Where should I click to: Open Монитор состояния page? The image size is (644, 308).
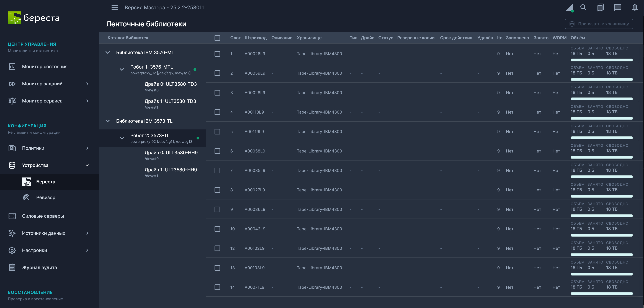tap(45, 67)
